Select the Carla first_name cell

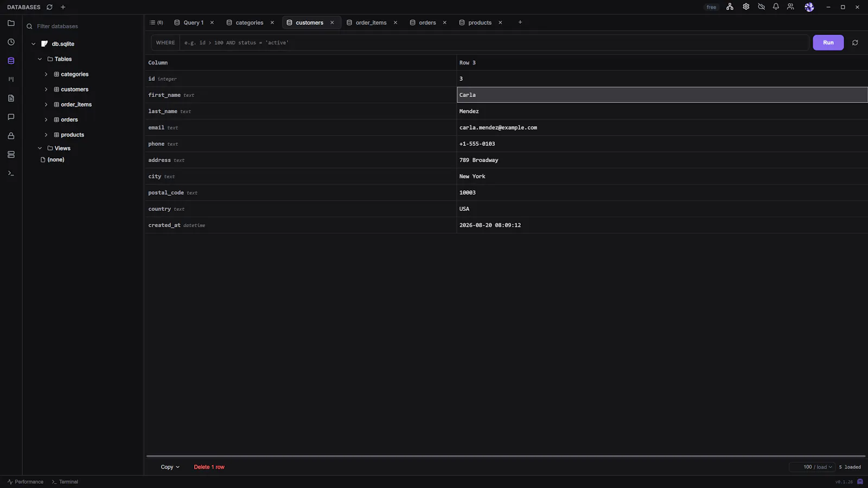pos(662,95)
